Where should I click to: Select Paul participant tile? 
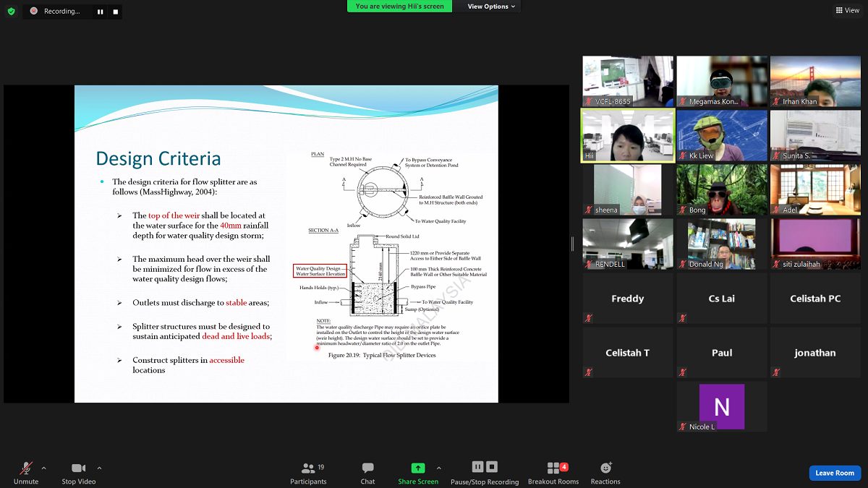pos(722,353)
